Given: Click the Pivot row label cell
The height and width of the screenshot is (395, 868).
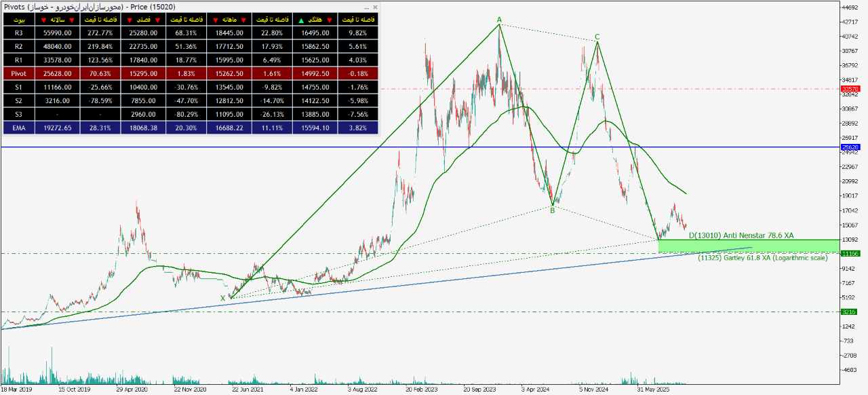Looking at the screenshot, I should 18,73.
